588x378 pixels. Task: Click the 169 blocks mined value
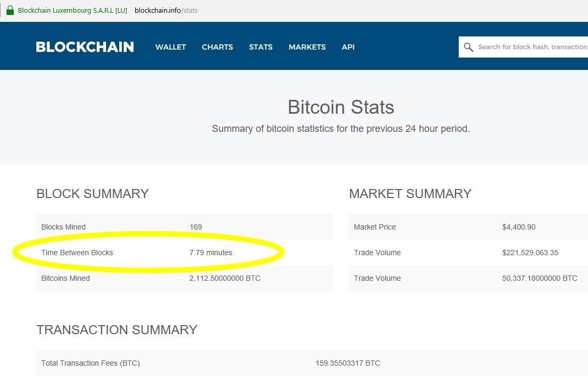click(196, 227)
